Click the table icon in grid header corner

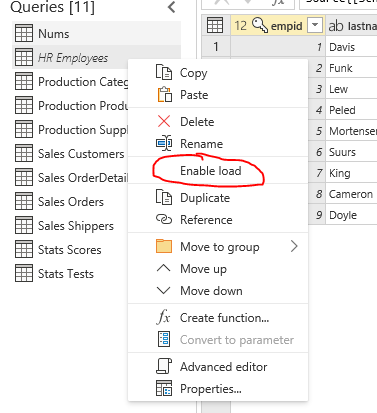point(215,25)
